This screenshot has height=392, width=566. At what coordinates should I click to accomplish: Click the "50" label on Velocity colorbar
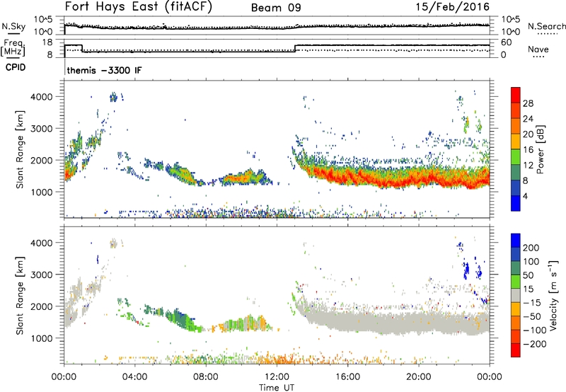coord(528,275)
